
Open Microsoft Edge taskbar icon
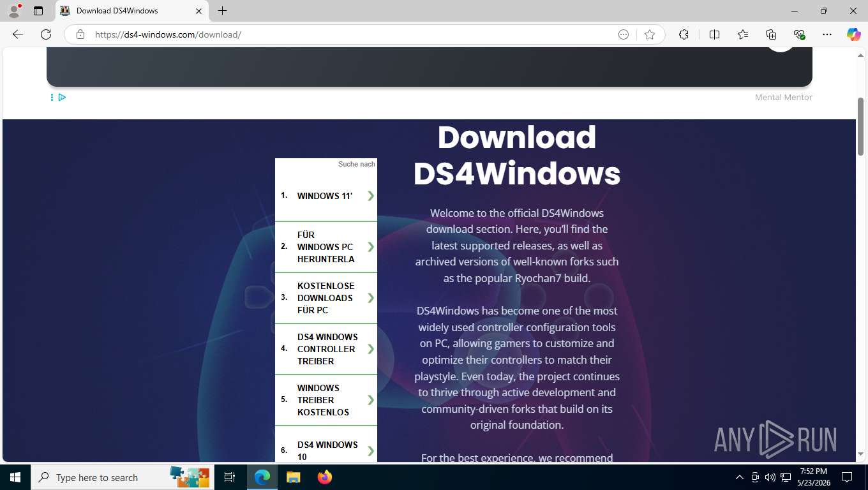click(262, 477)
